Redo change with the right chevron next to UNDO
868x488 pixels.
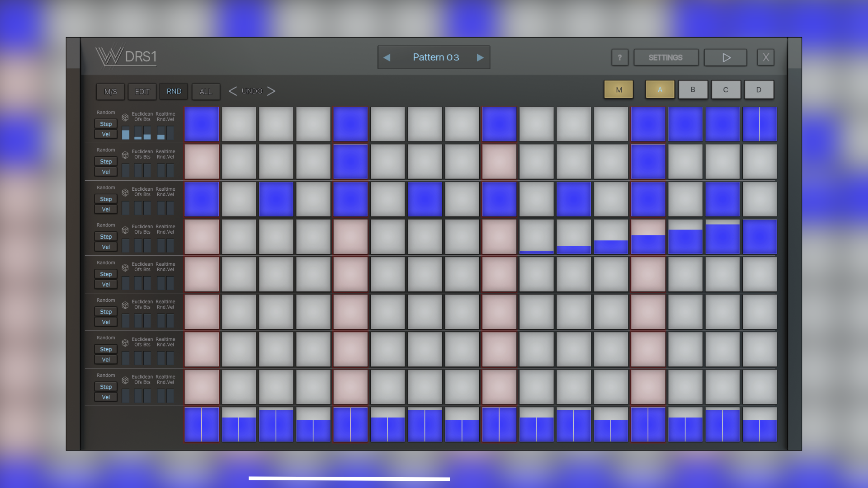tap(271, 91)
